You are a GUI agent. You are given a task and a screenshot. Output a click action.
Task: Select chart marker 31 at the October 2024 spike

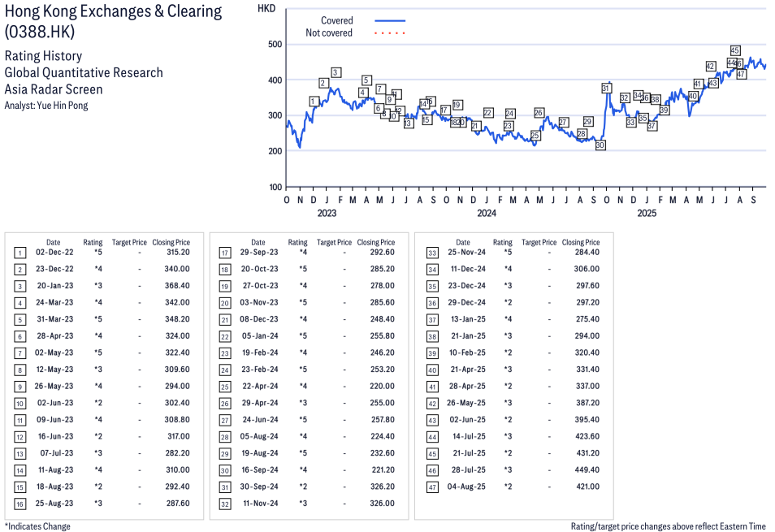[606, 88]
